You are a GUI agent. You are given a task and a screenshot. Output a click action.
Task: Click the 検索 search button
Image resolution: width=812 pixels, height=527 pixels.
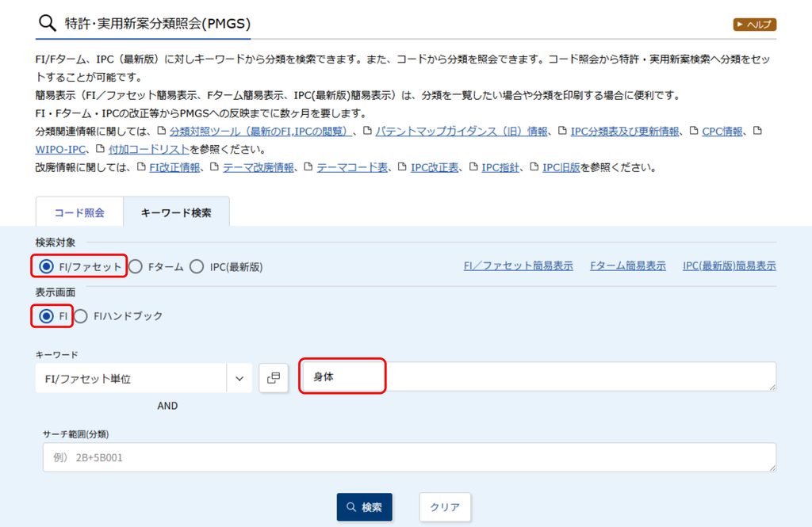point(365,507)
